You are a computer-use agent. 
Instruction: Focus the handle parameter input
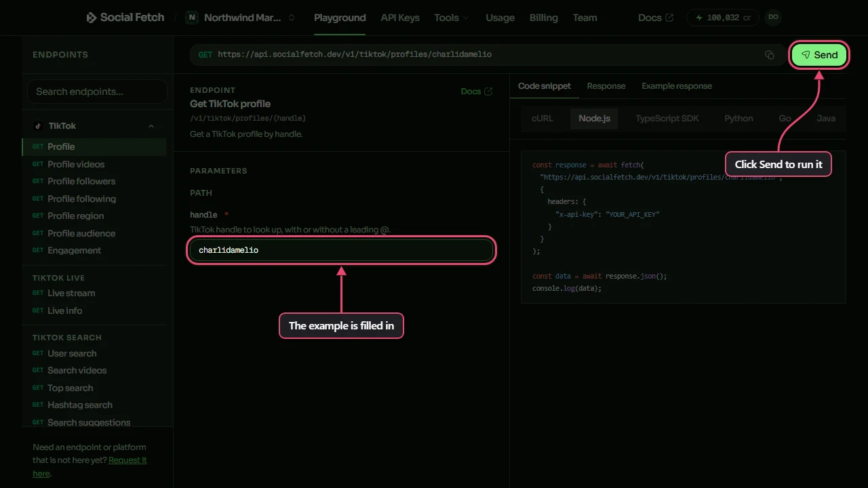pyautogui.click(x=341, y=250)
